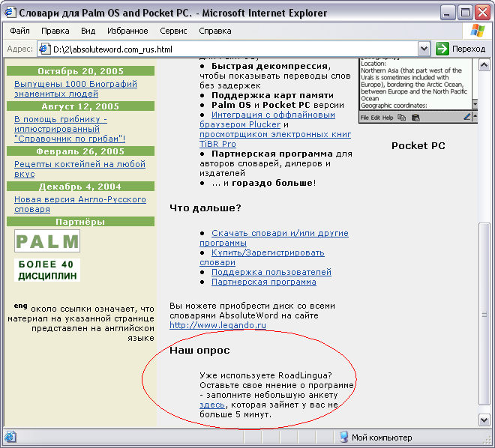This screenshot has height=448, width=495.
Task: Minimize the Internet Explorer window
Action: coord(447,13)
